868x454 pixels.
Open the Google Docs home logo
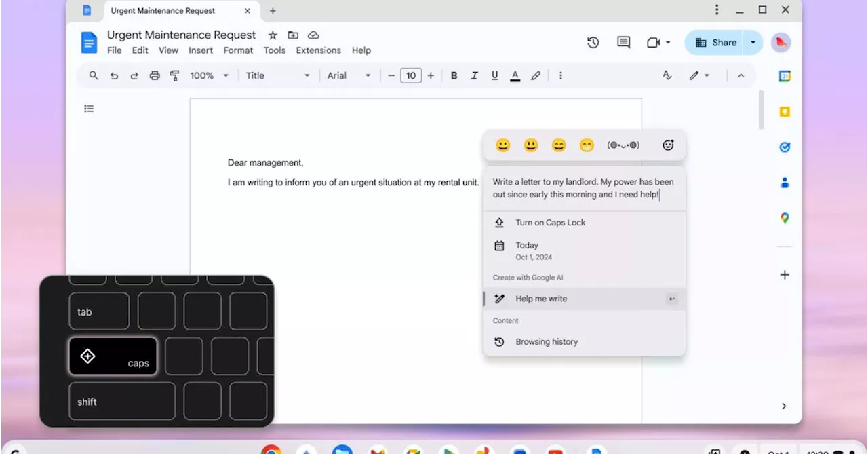tap(89, 42)
